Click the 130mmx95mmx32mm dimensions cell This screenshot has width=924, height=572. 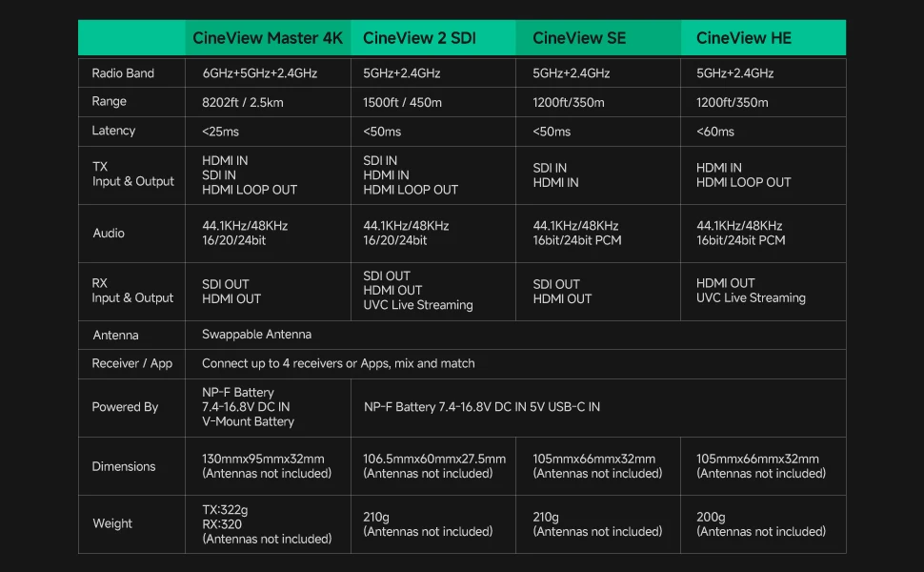tap(267, 466)
